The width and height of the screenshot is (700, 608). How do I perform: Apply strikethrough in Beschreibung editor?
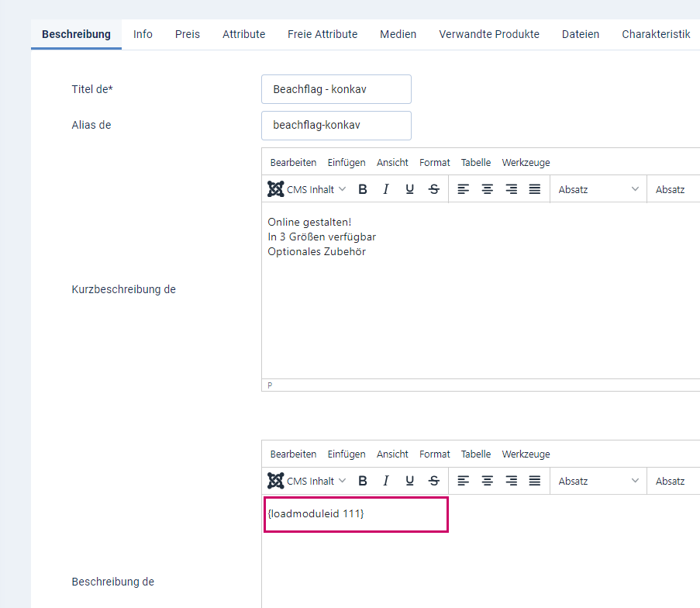pos(433,481)
